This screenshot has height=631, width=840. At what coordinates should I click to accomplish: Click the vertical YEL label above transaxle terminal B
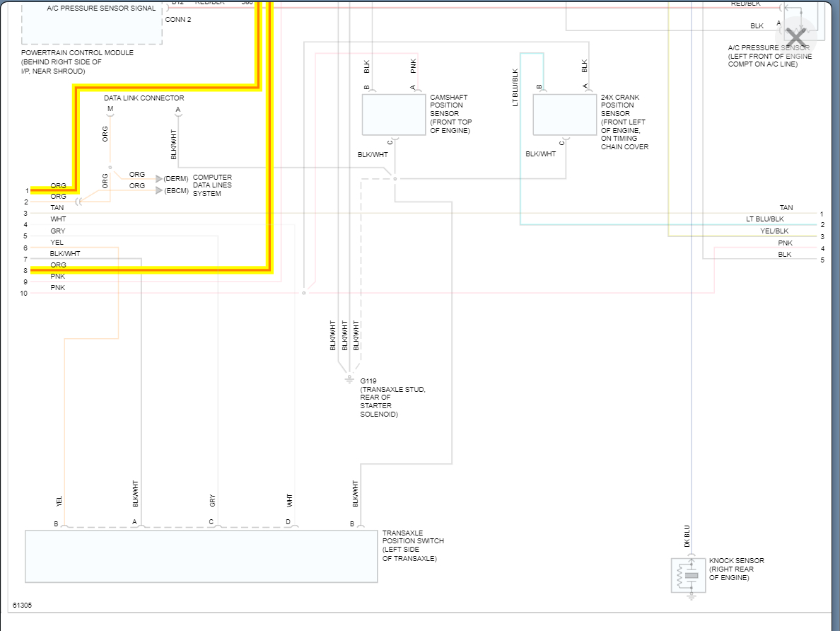tap(59, 502)
